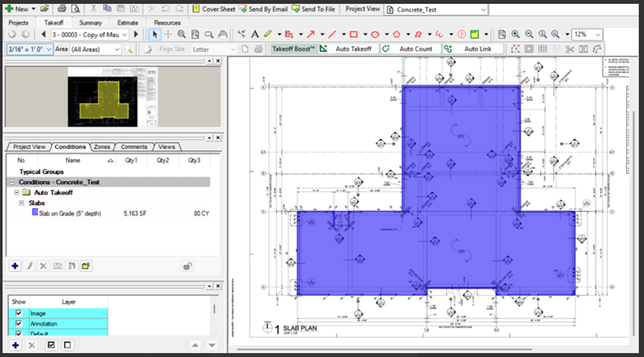Viewport: 644px width, 357px height.
Task: Choose the Text annotation tool
Action: coord(254,35)
